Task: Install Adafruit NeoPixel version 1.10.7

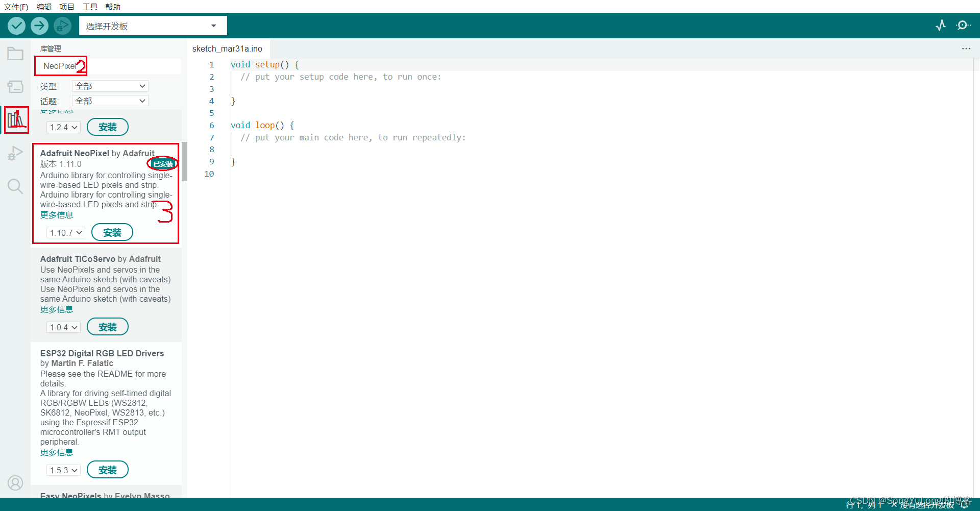Action: click(112, 233)
